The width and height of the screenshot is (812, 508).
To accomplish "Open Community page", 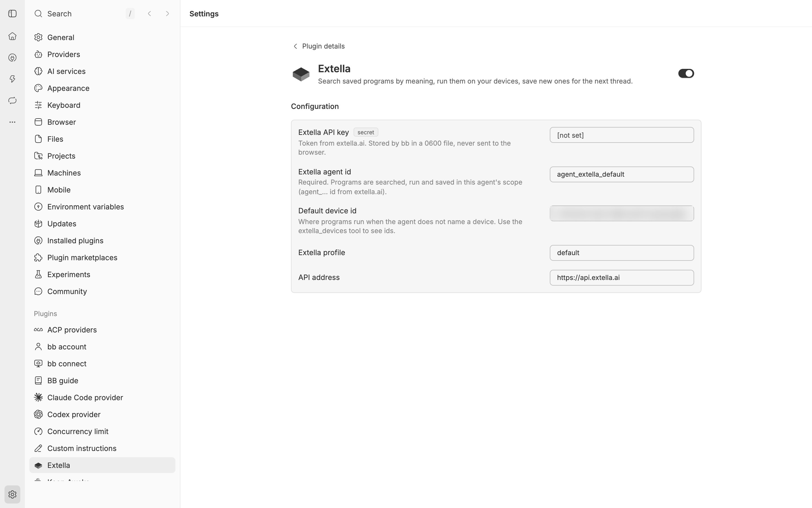I will (102, 291).
